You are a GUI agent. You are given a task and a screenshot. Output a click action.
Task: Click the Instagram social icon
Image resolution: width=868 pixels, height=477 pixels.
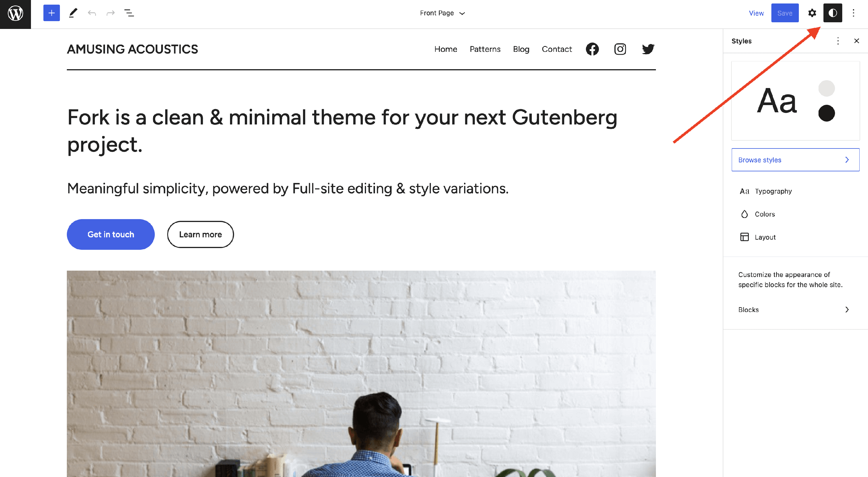(620, 49)
